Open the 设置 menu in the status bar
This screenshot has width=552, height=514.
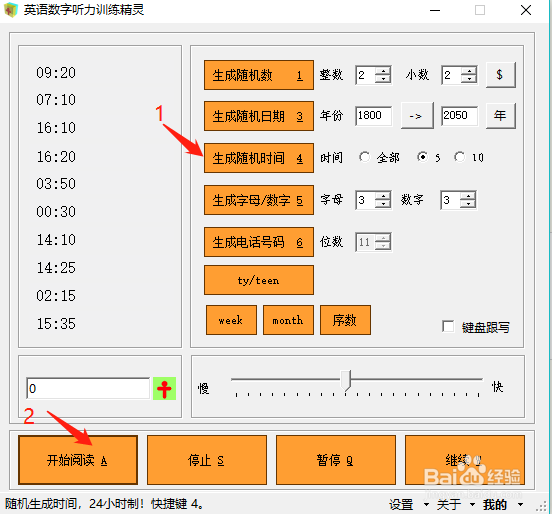click(x=401, y=504)
